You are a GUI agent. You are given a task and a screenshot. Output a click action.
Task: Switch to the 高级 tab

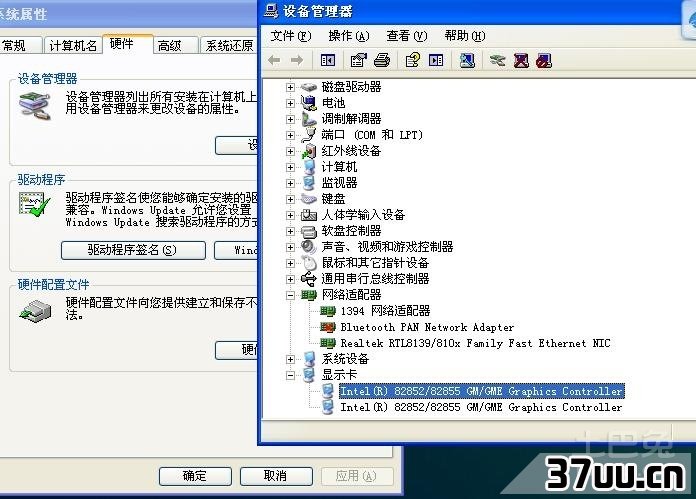(x=174, y=45)
